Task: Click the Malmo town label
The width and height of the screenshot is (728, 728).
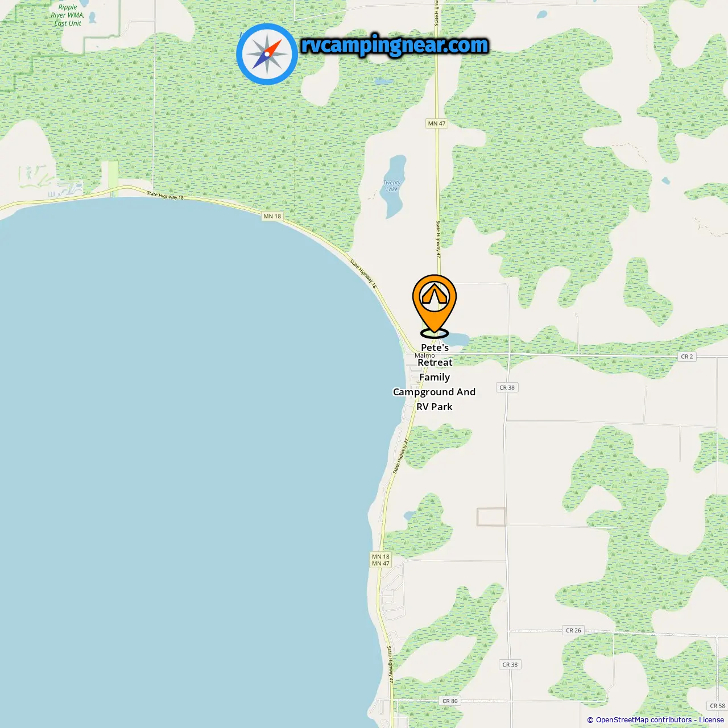Action: click(424, 355)
